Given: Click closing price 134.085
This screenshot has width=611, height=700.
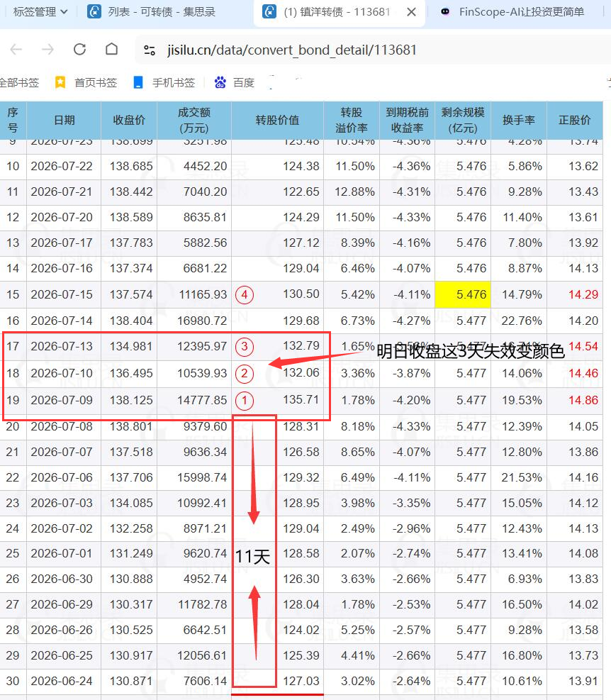Looking at the screenshot, I should pyautogui.click(x=131, y=503).
